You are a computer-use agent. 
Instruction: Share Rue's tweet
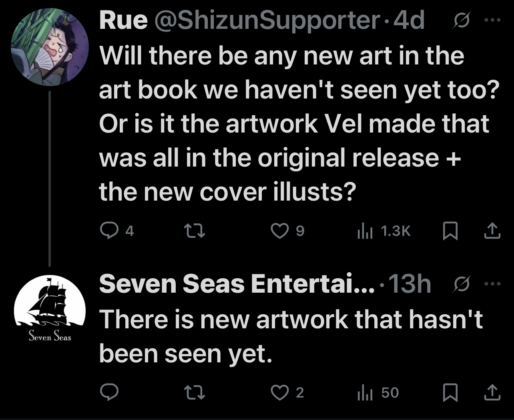pyautogui.click(x=492, y=231)
